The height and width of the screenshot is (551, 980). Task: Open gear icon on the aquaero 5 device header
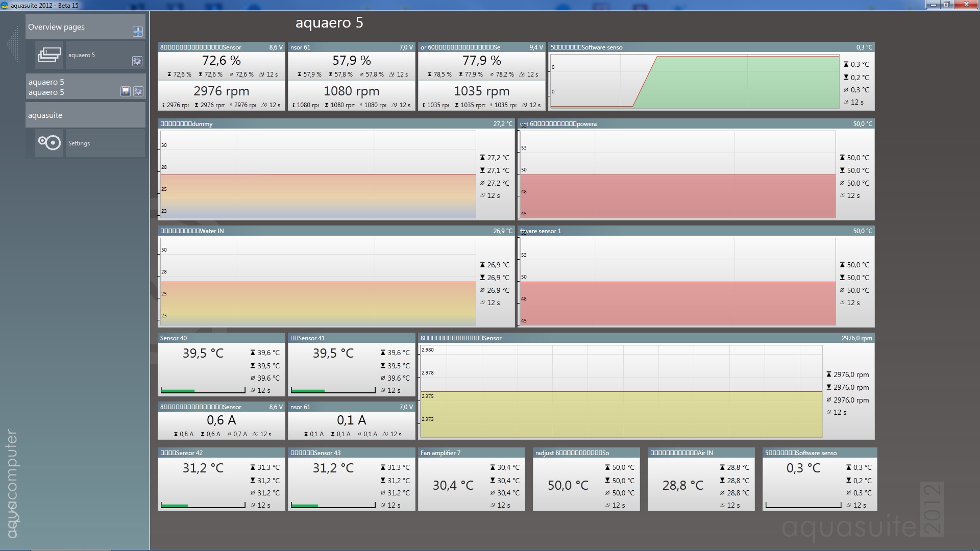[x=138, y=91]
